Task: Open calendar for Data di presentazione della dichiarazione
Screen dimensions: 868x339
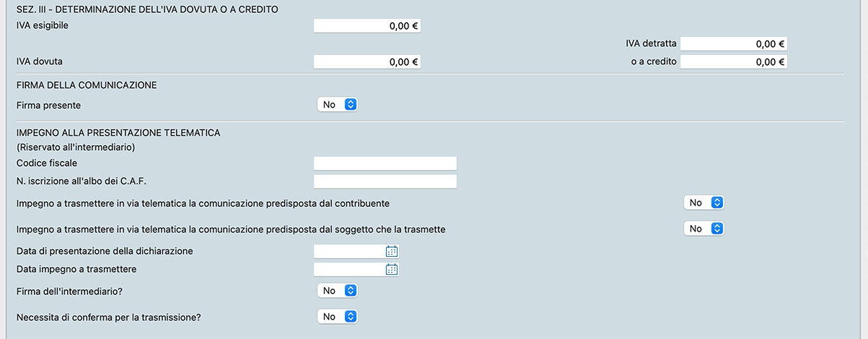Action: point(392,251)
